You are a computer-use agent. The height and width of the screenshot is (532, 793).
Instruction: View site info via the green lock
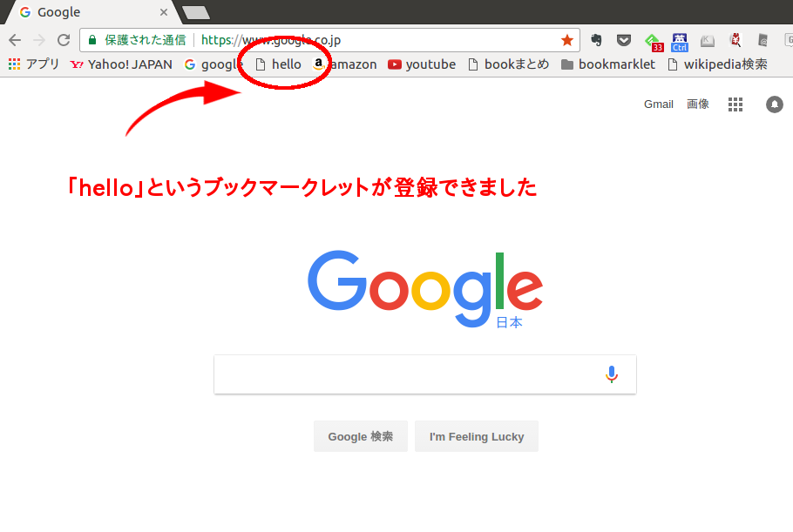(x=92, y=40)
